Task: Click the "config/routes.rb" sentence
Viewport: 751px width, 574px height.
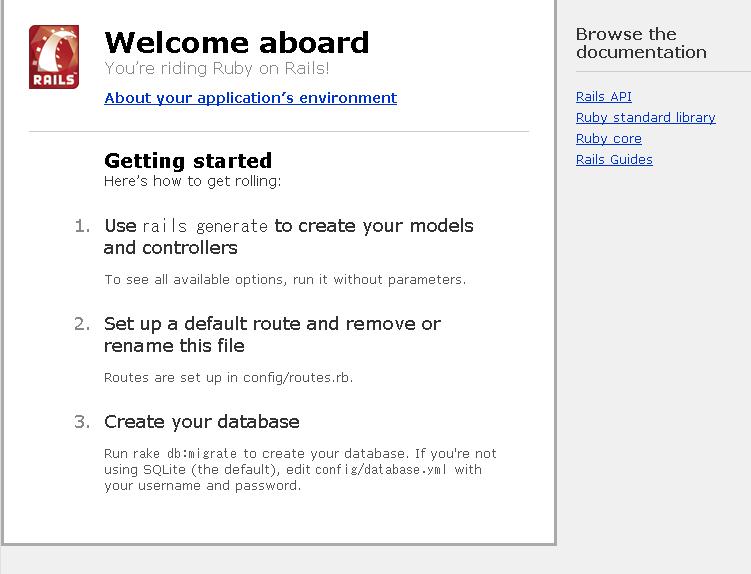Action: (228, 378)
